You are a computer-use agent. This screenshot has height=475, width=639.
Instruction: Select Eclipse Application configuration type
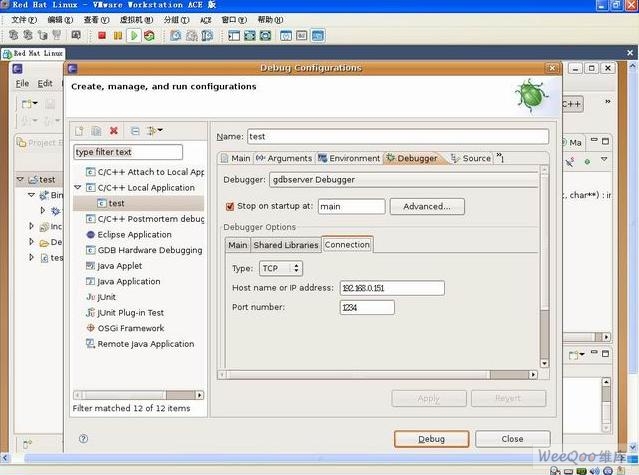[129, 235]
